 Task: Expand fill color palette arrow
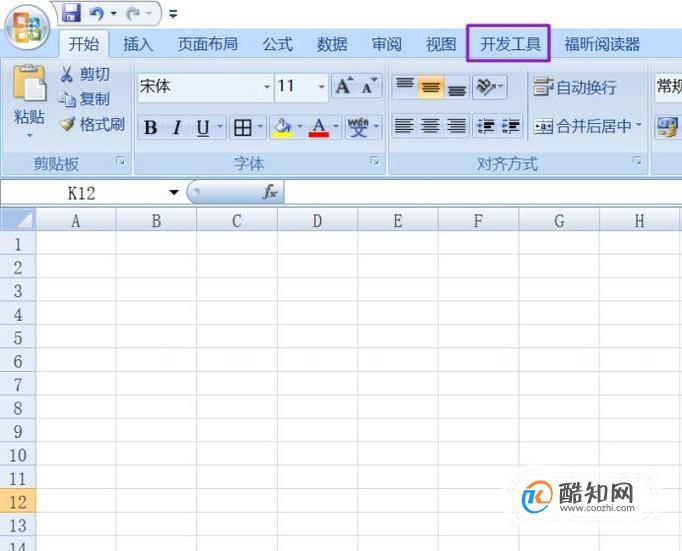(300, 127)
